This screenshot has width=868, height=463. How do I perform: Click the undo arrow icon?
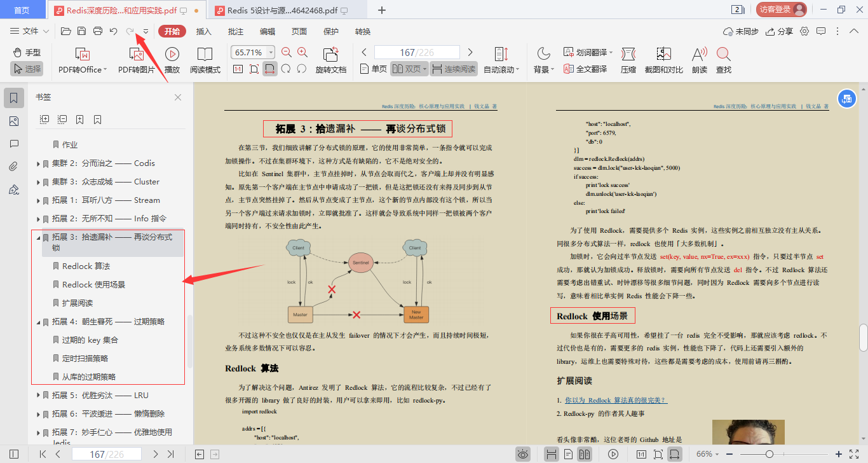(x=114, y=31)
